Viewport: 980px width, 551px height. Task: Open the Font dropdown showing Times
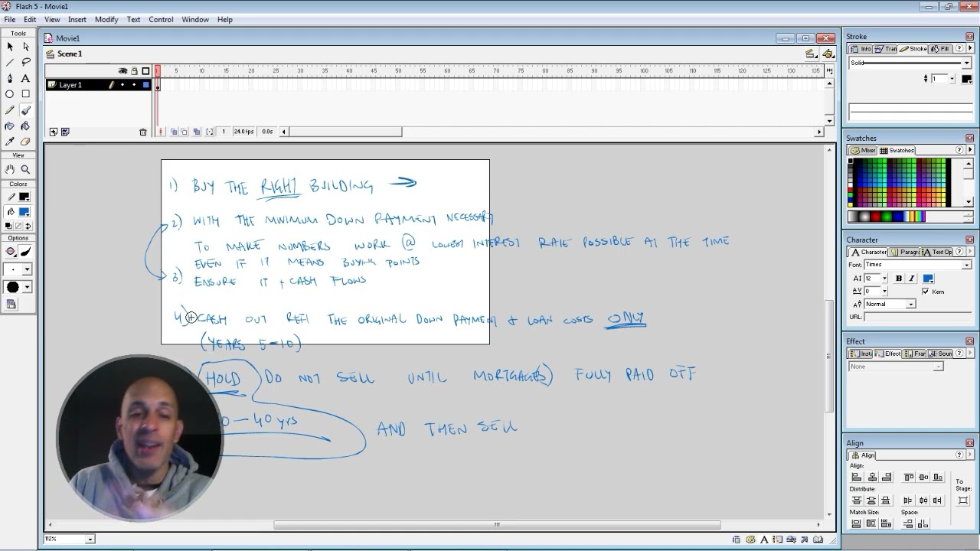click(967, 265)
